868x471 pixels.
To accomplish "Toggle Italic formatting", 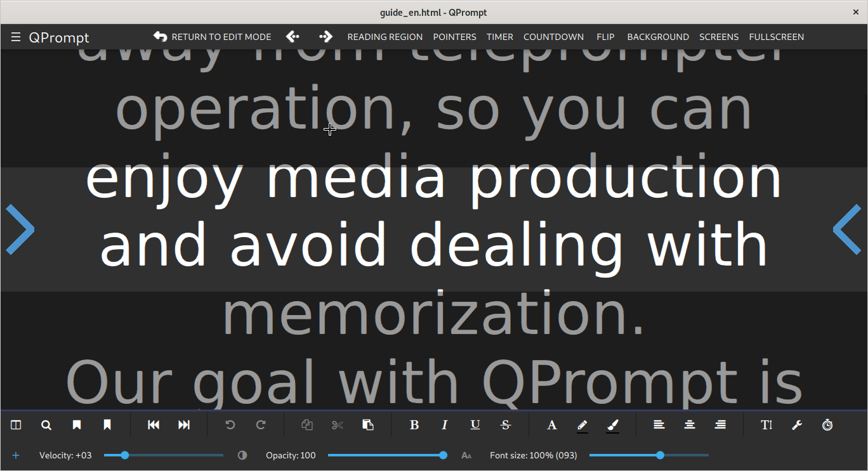I will click(x=445, y=425).
